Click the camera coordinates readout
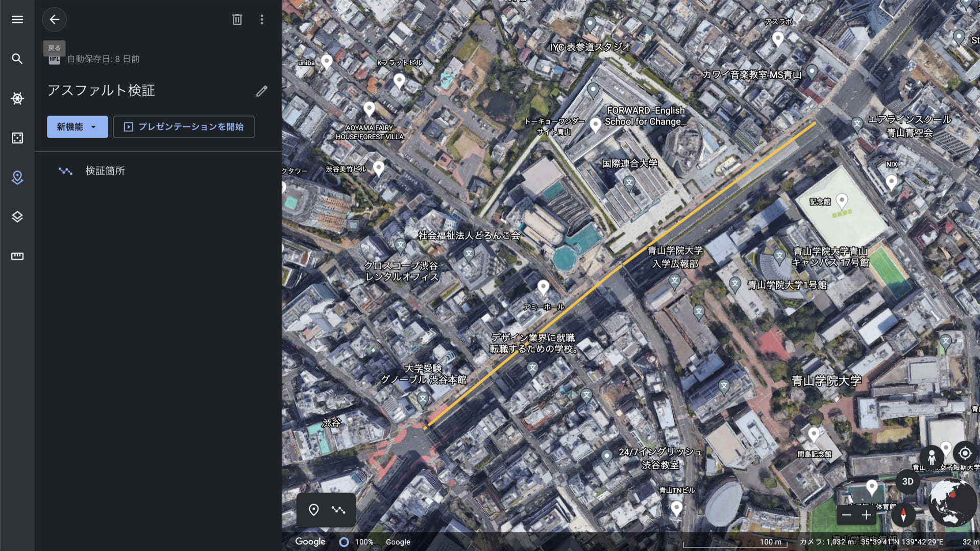The width and height of the screenshot is (980, 551). point(871,542)
